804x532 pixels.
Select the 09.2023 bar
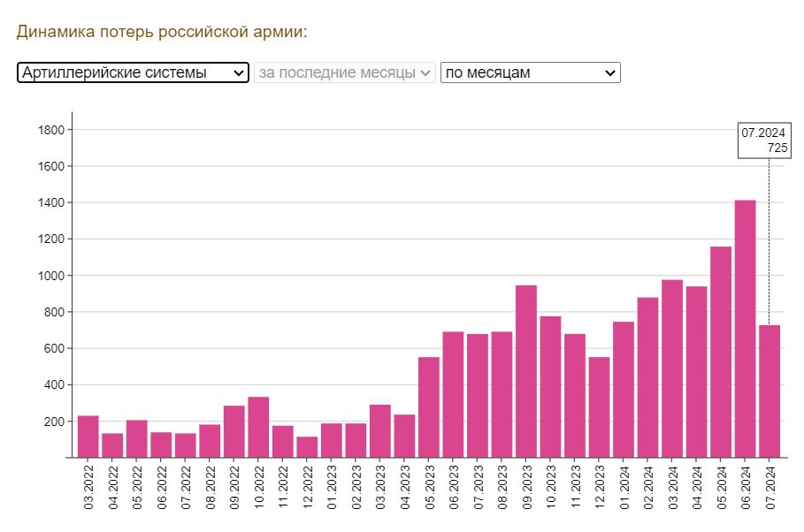pyautogui.click(x=526, y=371)
